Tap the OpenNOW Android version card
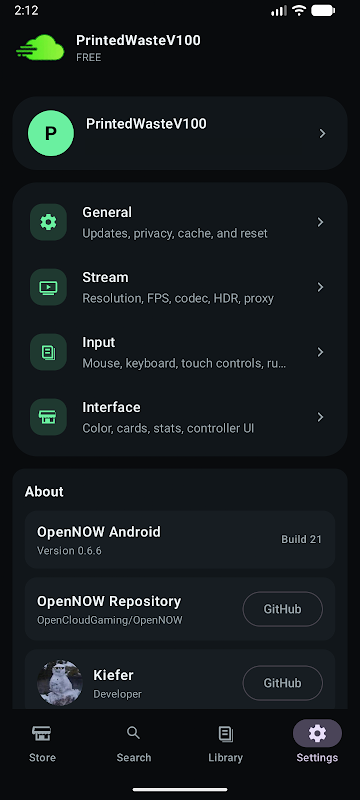Viewport: 360px width, 800px height. [180, 539]
